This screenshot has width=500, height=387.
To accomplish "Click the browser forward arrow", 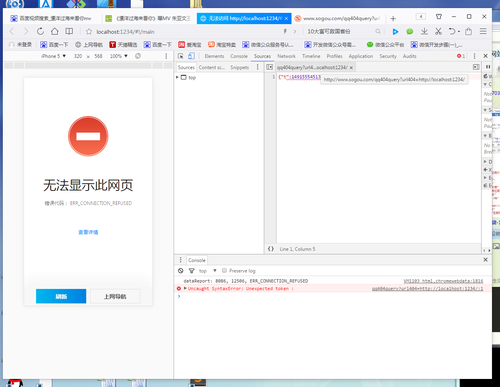I will (26, 31).
